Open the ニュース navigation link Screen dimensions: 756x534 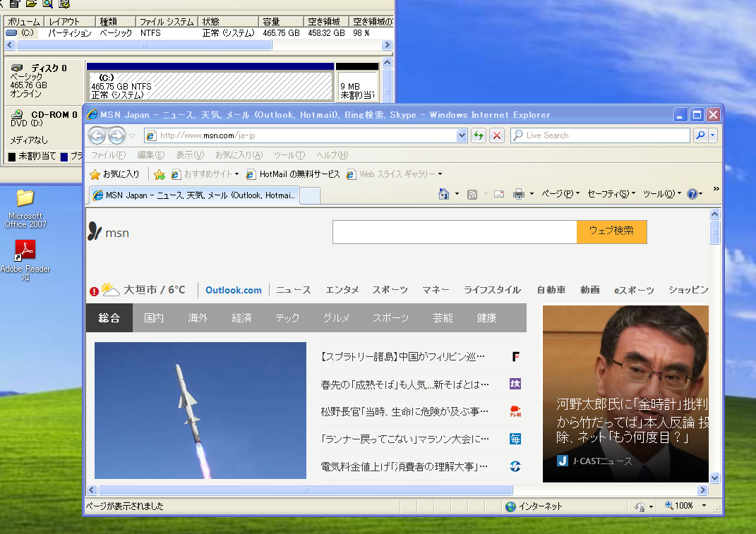pos(293,290)
